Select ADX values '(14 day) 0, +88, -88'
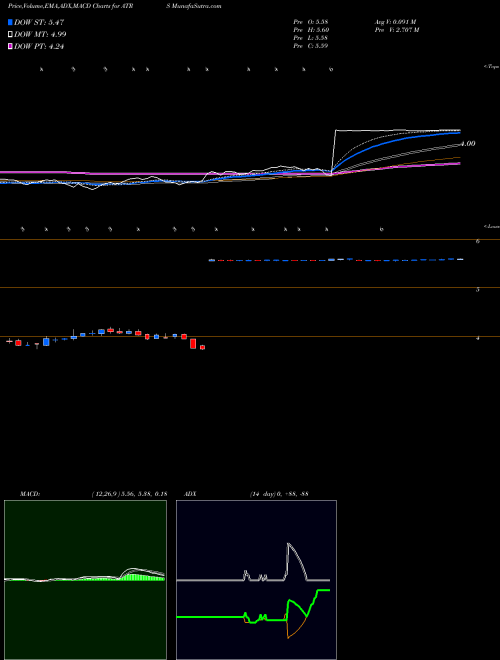Image resolution: width=500 pixels, height=660 pixels. 279,494
